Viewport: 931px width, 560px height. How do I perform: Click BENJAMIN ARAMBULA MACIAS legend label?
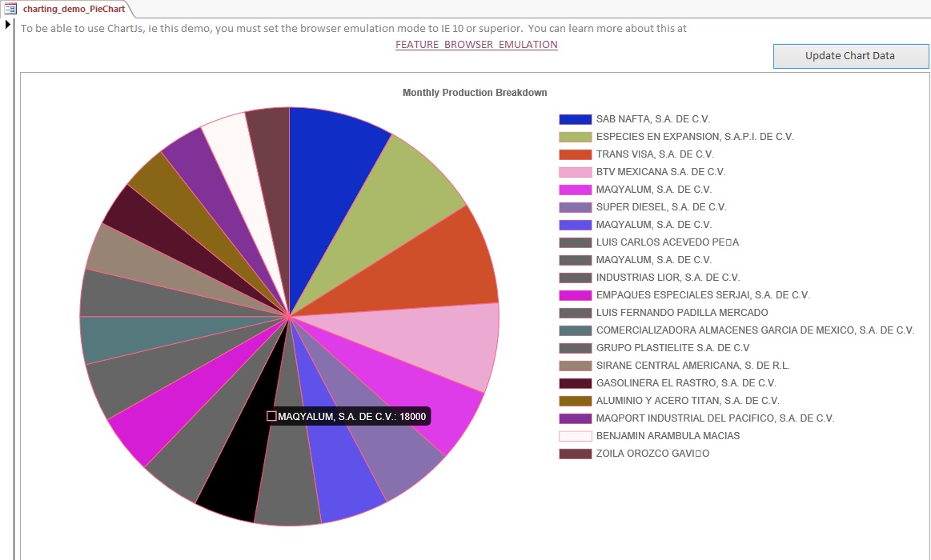(668, 436)
